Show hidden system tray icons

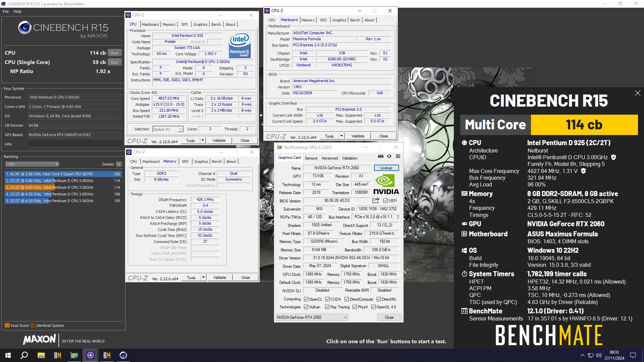pos(582,355)
